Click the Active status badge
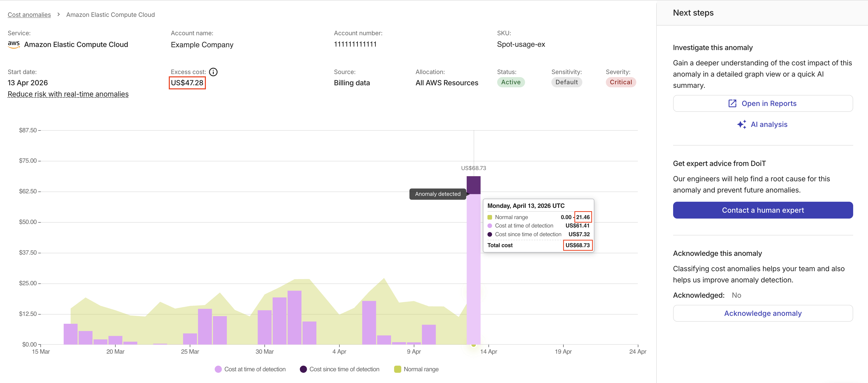Screen dimensions: 868x383 point(510,82)
